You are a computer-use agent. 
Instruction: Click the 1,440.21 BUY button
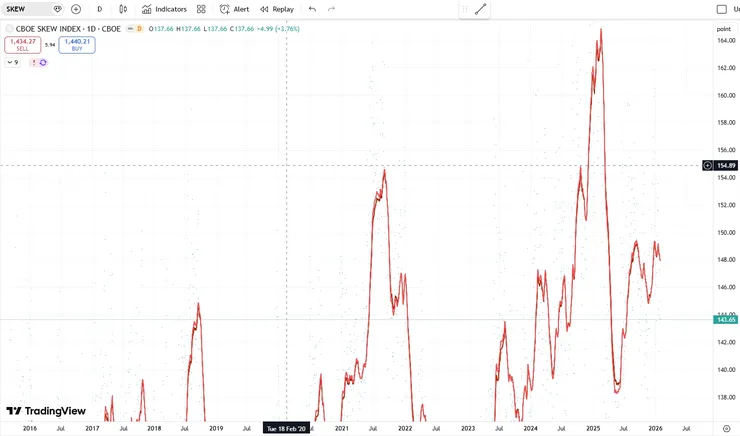(x=77, y=45)
